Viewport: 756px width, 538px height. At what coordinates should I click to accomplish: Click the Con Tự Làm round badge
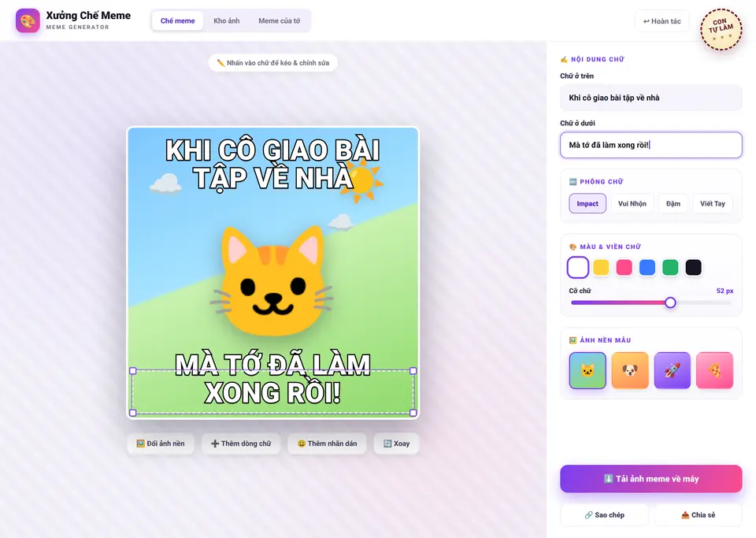(721, 29)
